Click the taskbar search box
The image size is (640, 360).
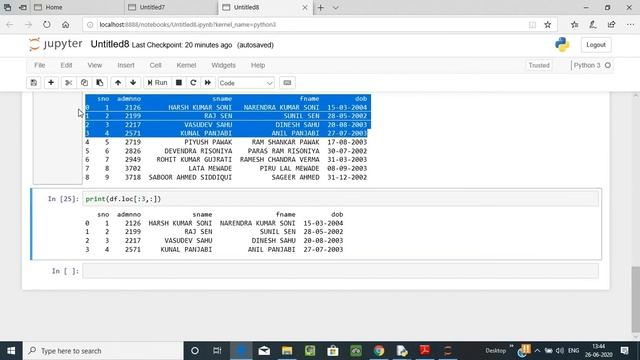103,351
